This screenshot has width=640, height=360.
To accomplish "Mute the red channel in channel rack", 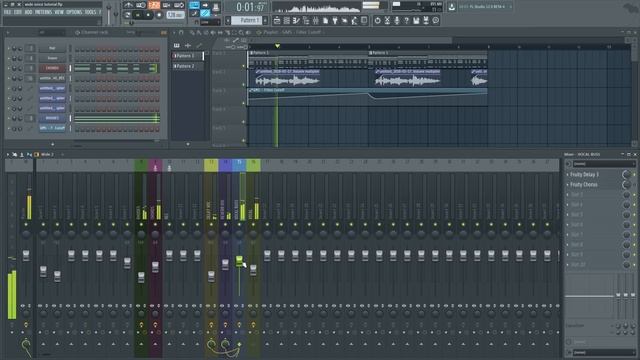I will [9, 69].
